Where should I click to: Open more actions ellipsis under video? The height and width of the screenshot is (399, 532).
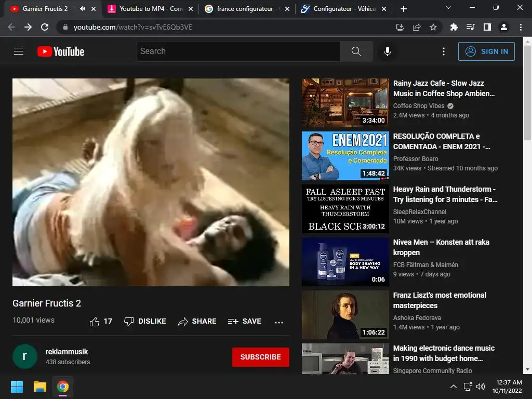279,322
